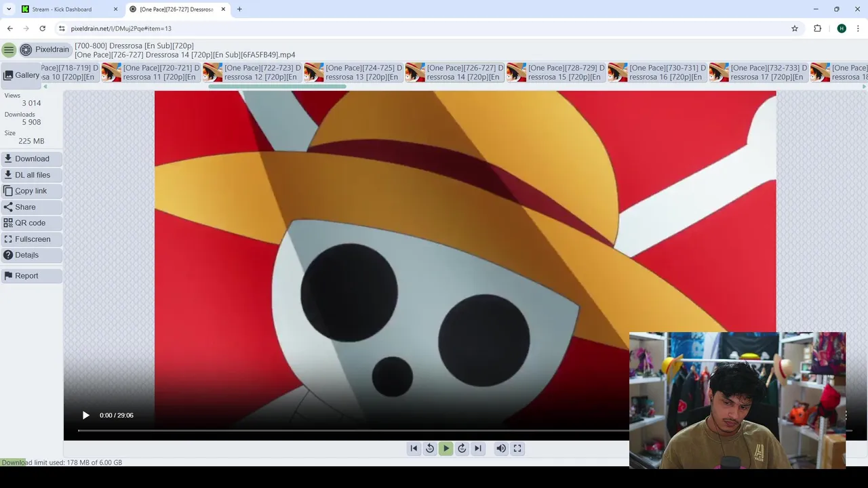This screenshot has width=868, height=488.
Task: Open file Details panel
Action: point(32,255)
